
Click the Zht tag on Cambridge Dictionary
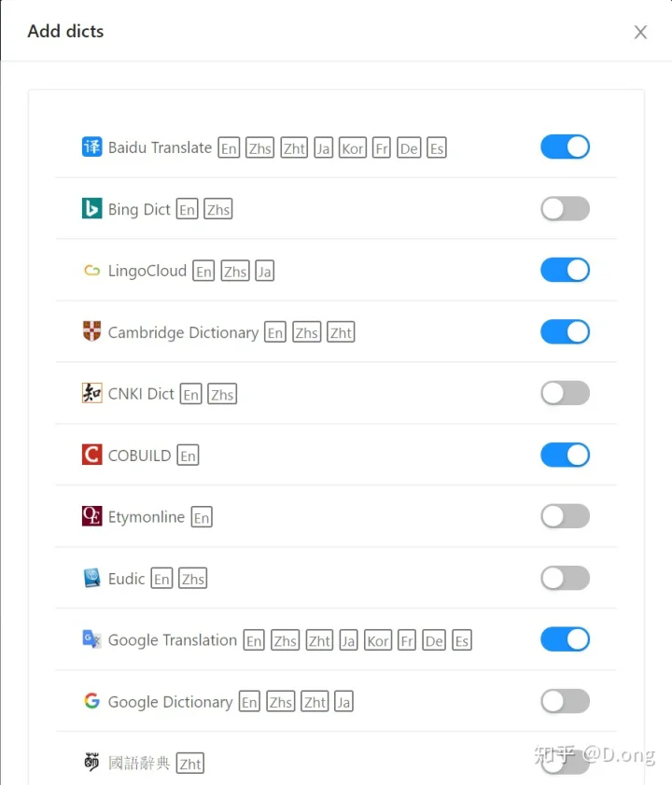[x=341, y=332]
